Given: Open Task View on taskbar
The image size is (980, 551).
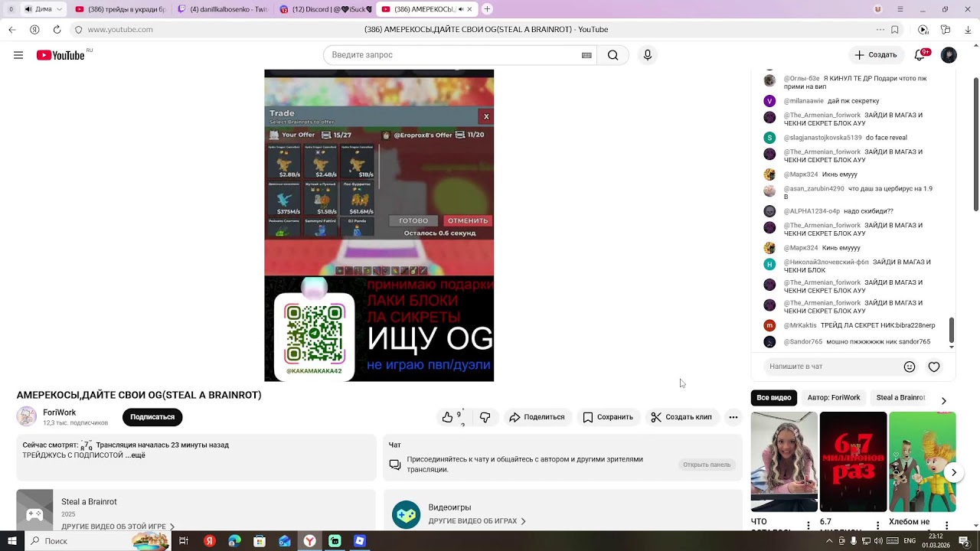Looking at the screenshot, I should (184, 541).
